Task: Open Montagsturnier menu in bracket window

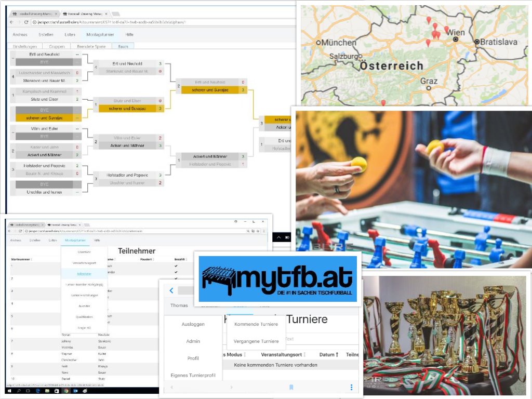Action: 100,35
